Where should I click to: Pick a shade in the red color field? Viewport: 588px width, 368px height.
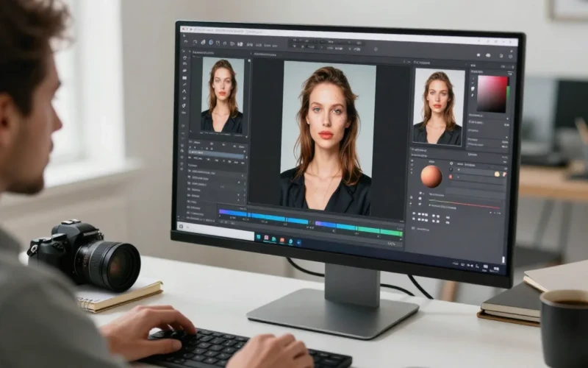[491, 94]
